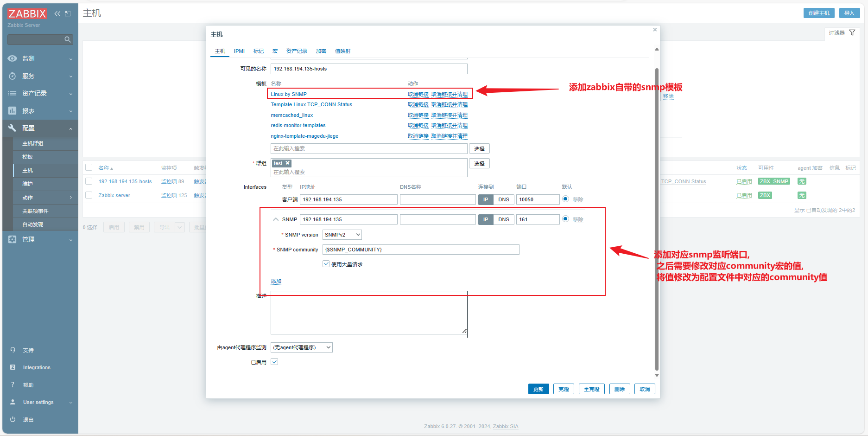The height and width of the screenshot is (436, 868).
Task: Click the filter funnel icon
Action: pos(852,33)
